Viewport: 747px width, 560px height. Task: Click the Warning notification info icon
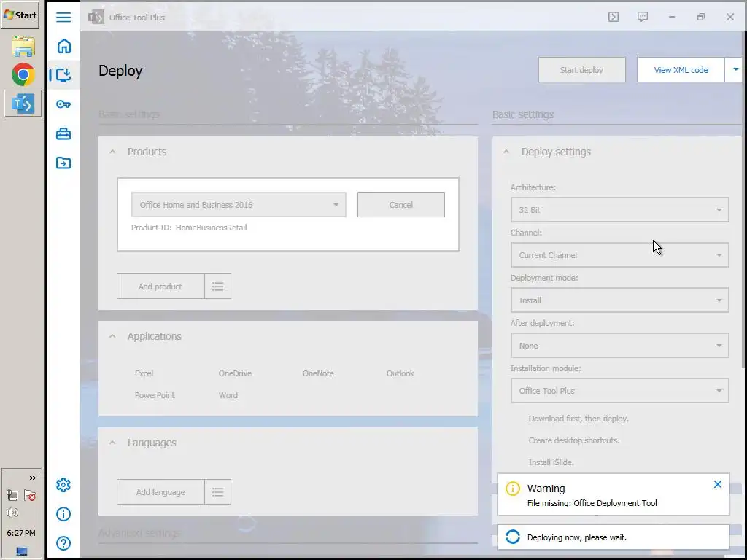pos(513,489)
